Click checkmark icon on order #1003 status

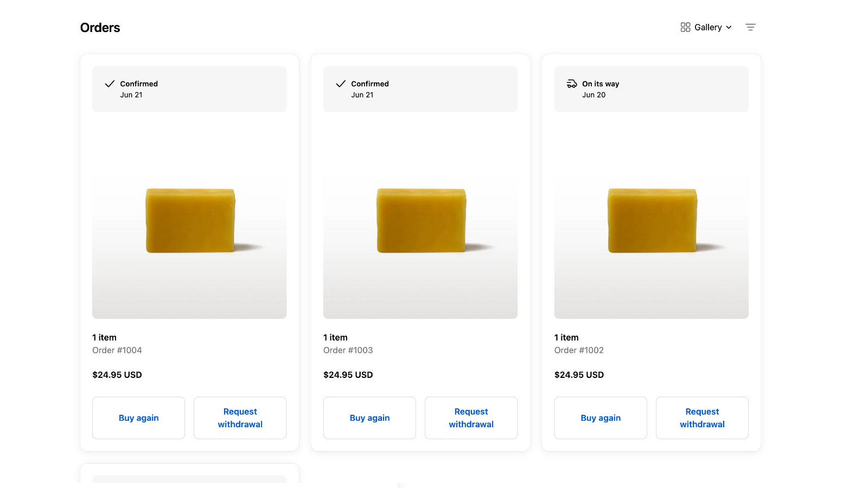click(x=341, y=84)
